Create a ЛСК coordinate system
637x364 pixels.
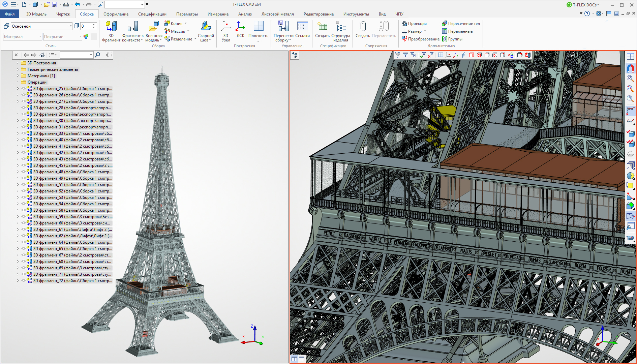240,29
